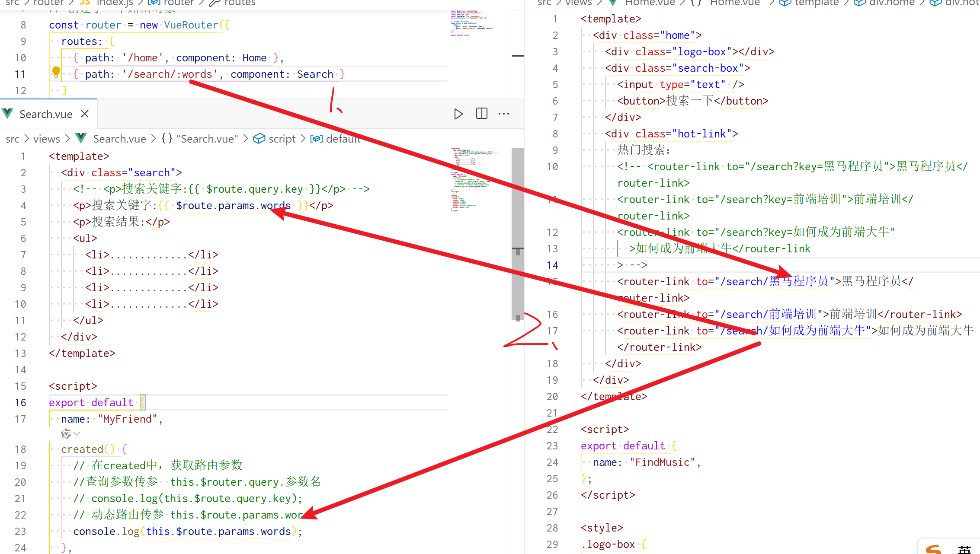Open the More Actions ellipsis menu
980x554 pixels.
tap(504, 114)
